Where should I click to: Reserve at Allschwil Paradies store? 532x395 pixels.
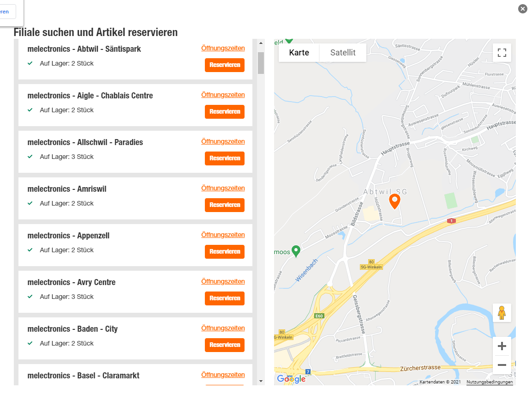(x=225, y=158)
